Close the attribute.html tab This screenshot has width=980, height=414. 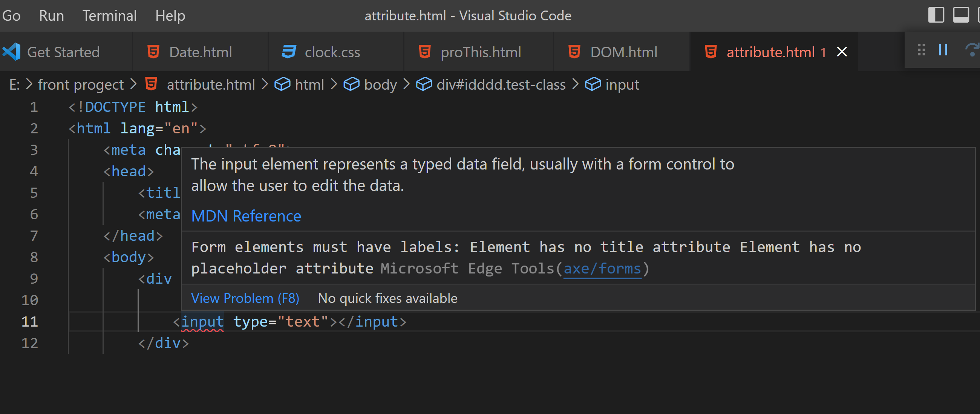coord(842,52)
